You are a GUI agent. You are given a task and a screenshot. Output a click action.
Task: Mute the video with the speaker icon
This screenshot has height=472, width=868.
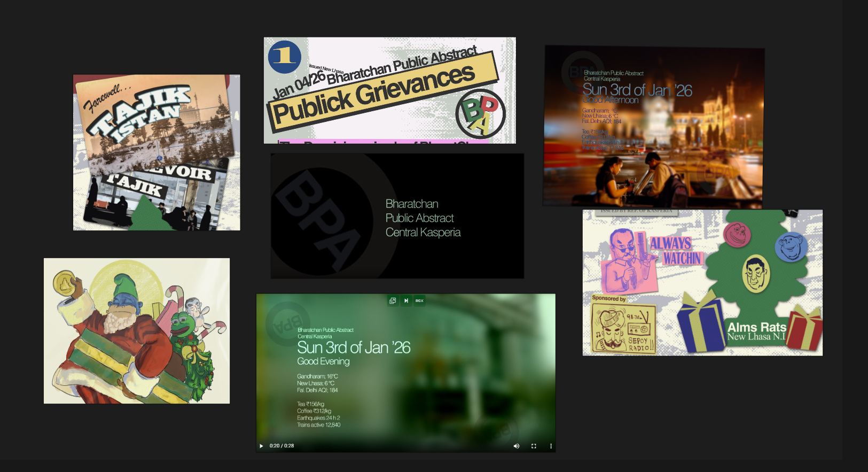(516, 446)
